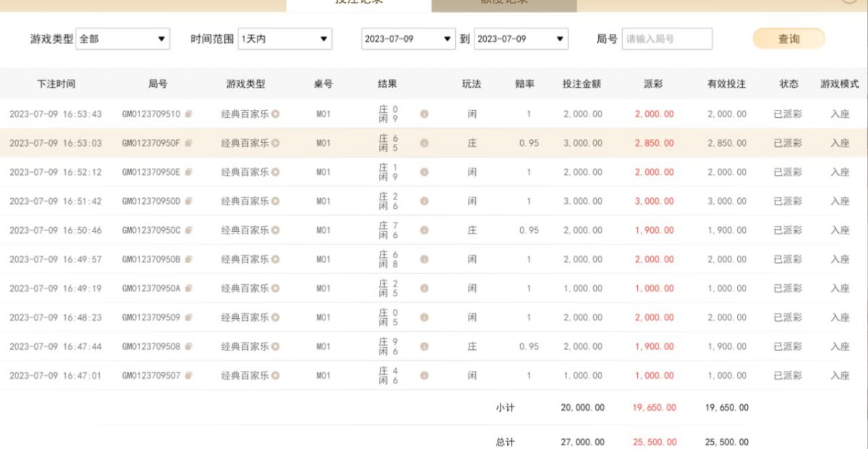Copy round number GM012370950F
Screen dimensions: 868x449
(x=189, y=143)
